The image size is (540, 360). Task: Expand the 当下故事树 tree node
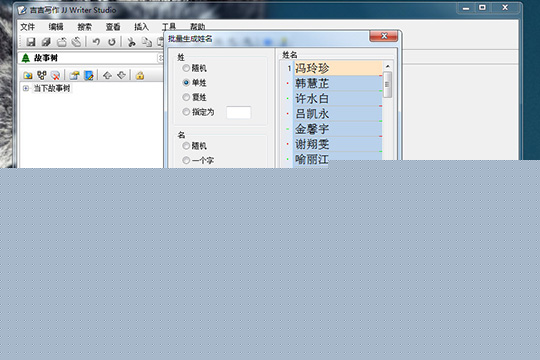pos(26,89)
